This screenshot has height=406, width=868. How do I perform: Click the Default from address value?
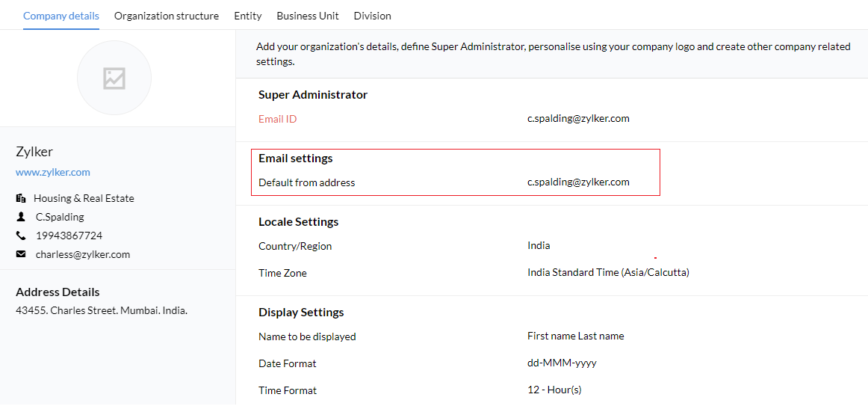tap(578, 182)
